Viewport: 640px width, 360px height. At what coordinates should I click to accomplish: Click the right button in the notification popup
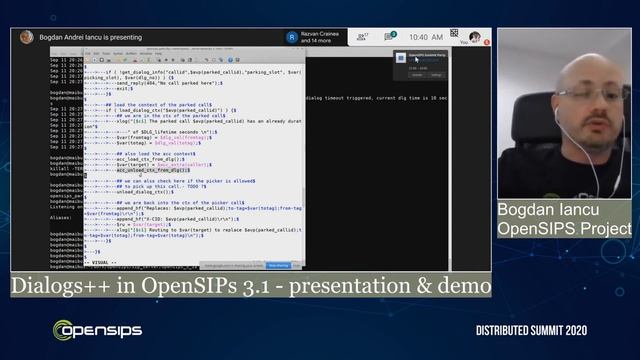(x=436, y=75)
